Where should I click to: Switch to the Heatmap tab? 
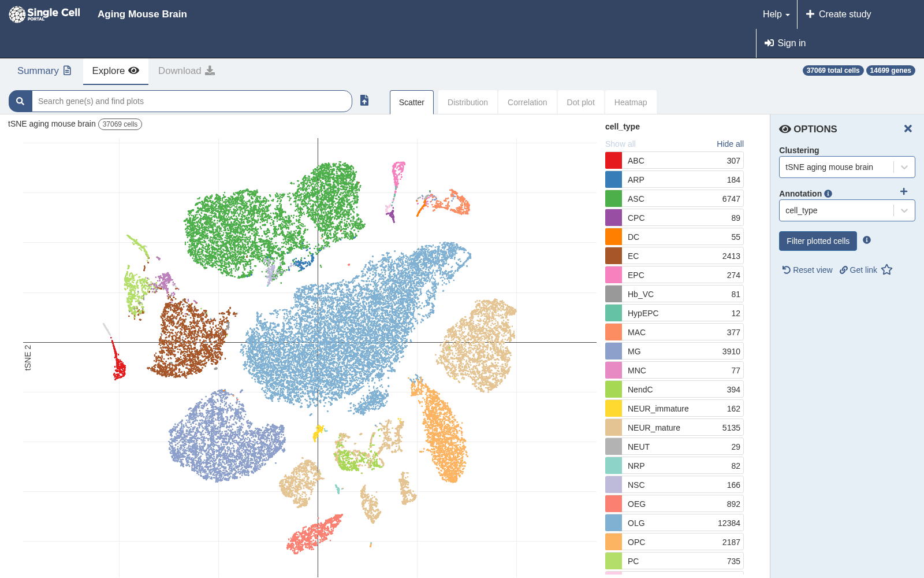[631, 102]
